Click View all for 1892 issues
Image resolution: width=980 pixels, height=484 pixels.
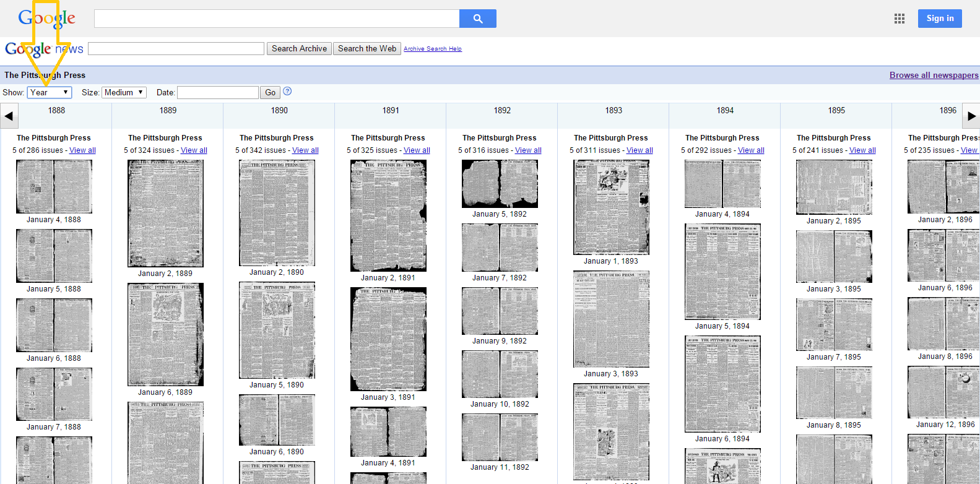click(528, 150)
